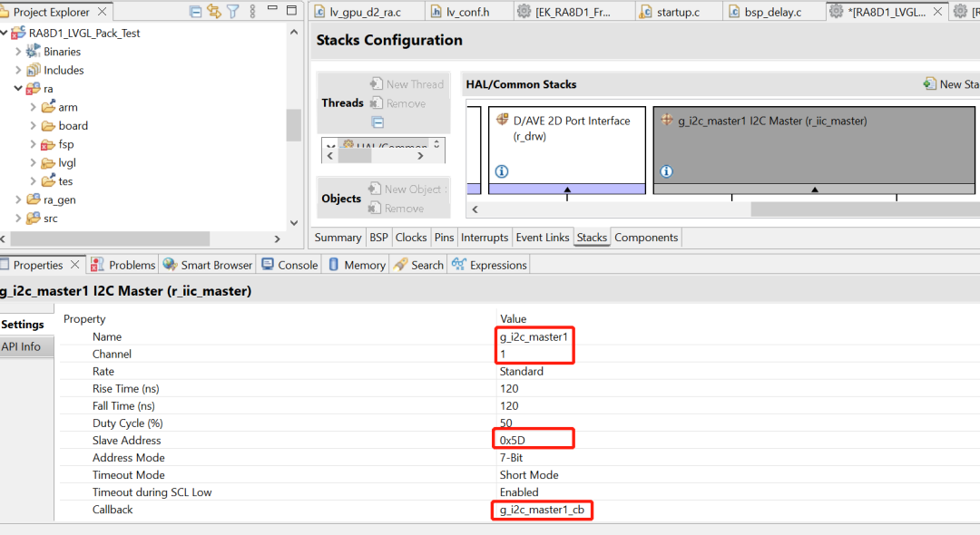The width and height of the screenshot is (980, 535).
Task: Select the ra_gen folder icon
Action: [34, 199]
